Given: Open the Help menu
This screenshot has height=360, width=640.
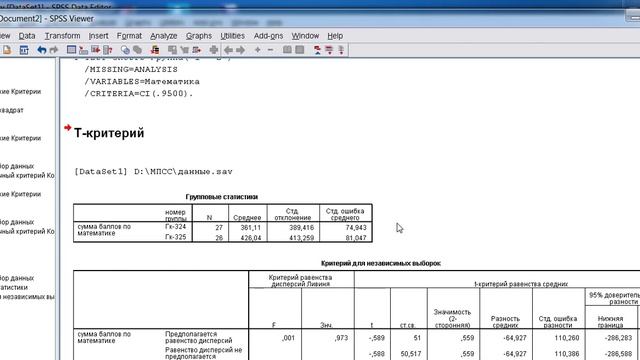Looking at the screenshot, I should click(x=335, y=36).
